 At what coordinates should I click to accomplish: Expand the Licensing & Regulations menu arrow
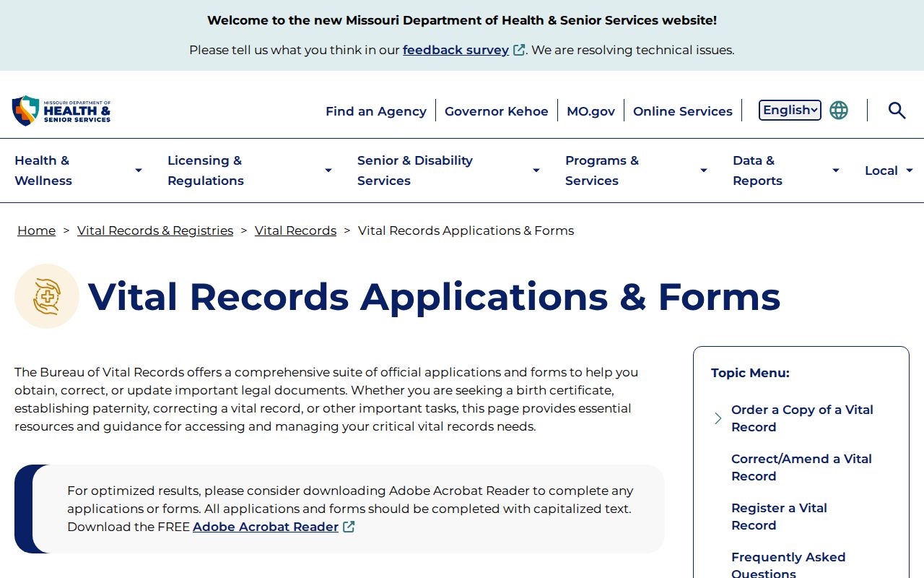(x=328, y=171)
